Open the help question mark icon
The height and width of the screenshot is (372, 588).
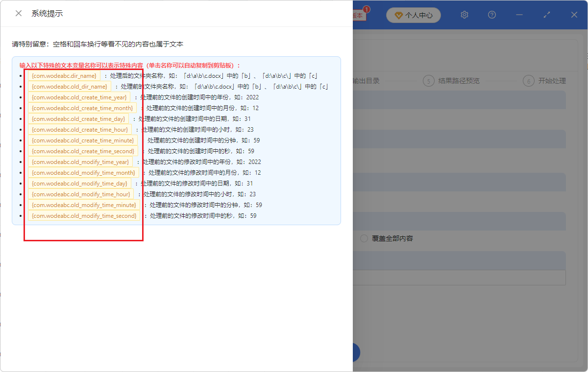[x=491, y=15]
